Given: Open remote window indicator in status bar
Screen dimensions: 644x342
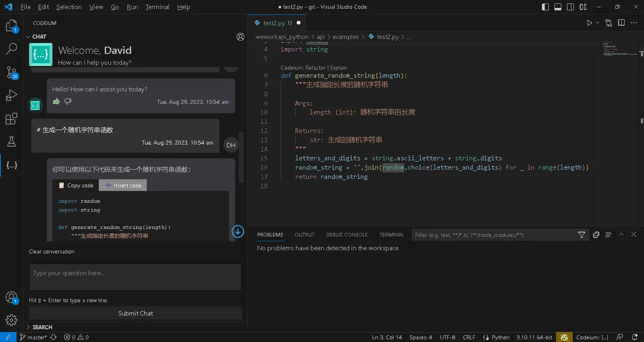Looking at the screenshot, I should (x=8, y=337).
